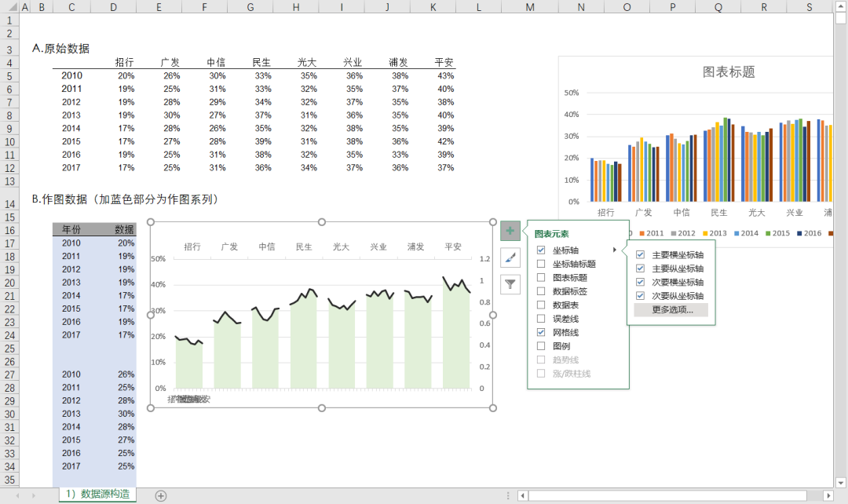The image size is (848, 504).
Task: Add a new sheet with plus icon
Action: point(161,495)
